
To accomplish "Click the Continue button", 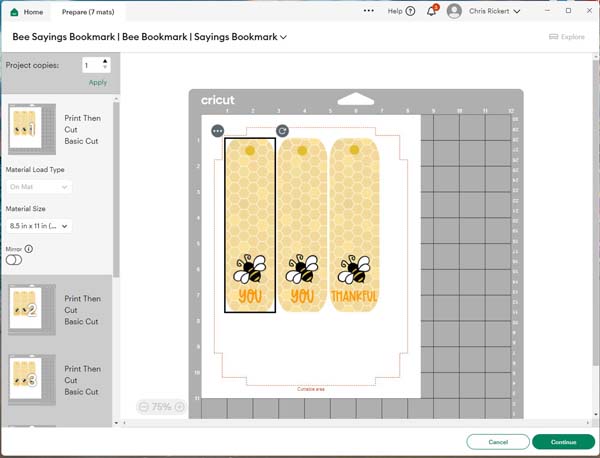I will [x=563, y=442].
